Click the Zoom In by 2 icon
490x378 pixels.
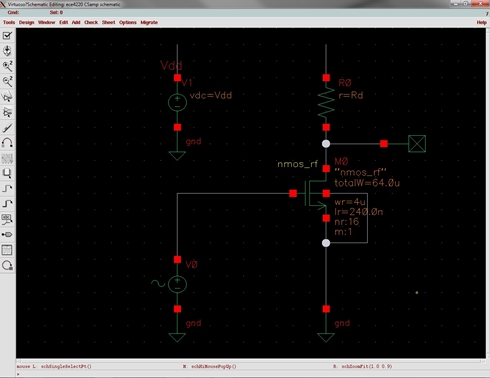click(7, 66)
